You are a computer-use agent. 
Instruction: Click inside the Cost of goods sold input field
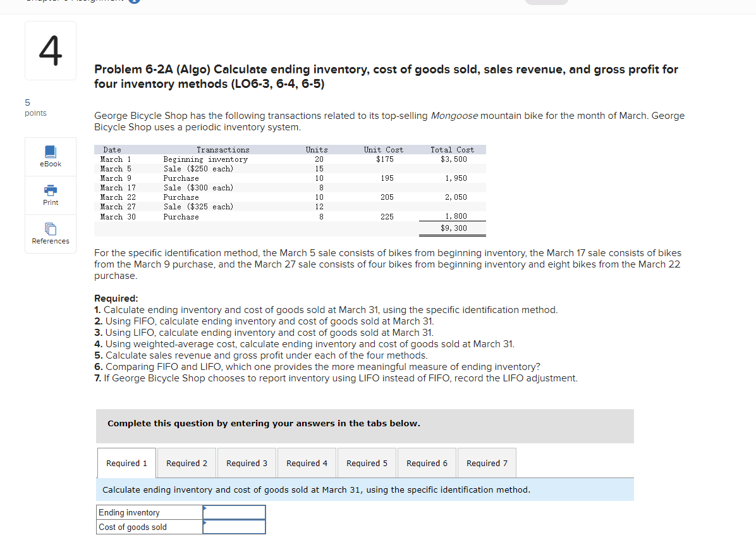point(235,527)
